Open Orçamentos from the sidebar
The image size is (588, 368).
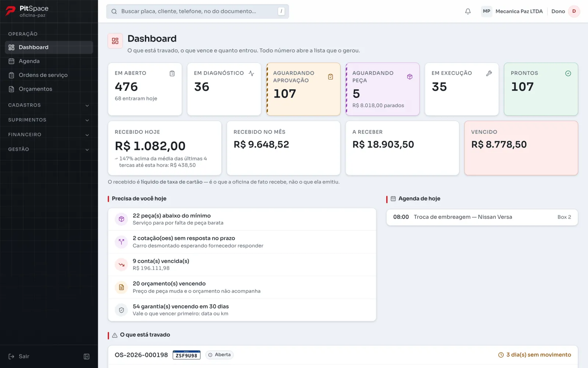49,89
